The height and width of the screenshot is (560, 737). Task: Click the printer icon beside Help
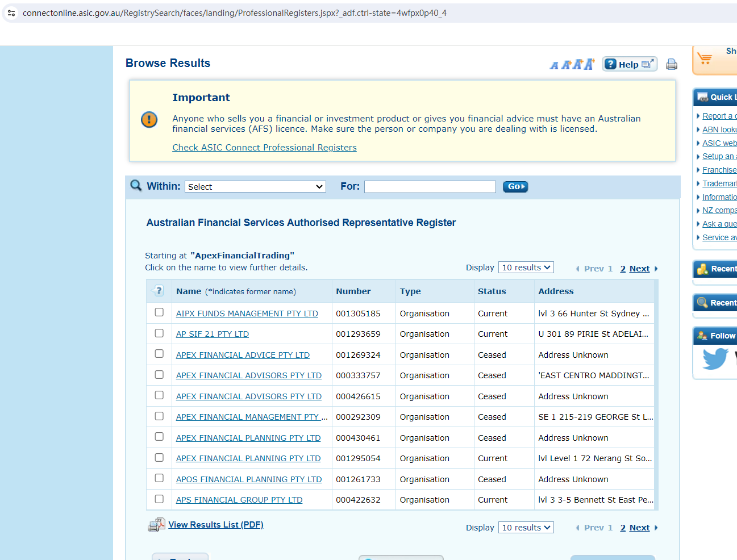coord(671,64)
